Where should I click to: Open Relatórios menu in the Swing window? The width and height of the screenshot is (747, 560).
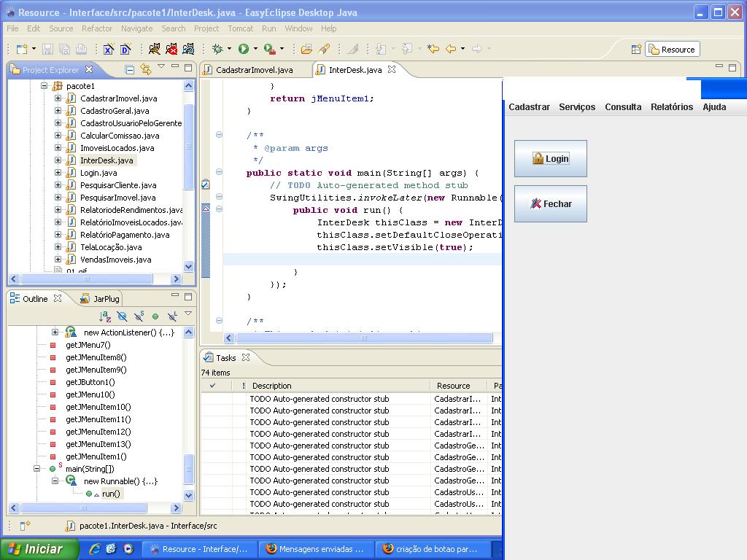pos(672,107)
